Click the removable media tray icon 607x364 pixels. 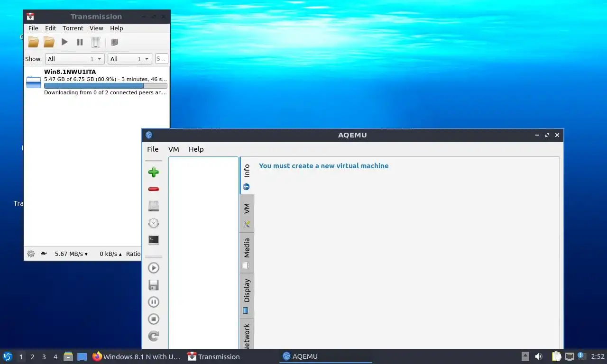[525, 356]
